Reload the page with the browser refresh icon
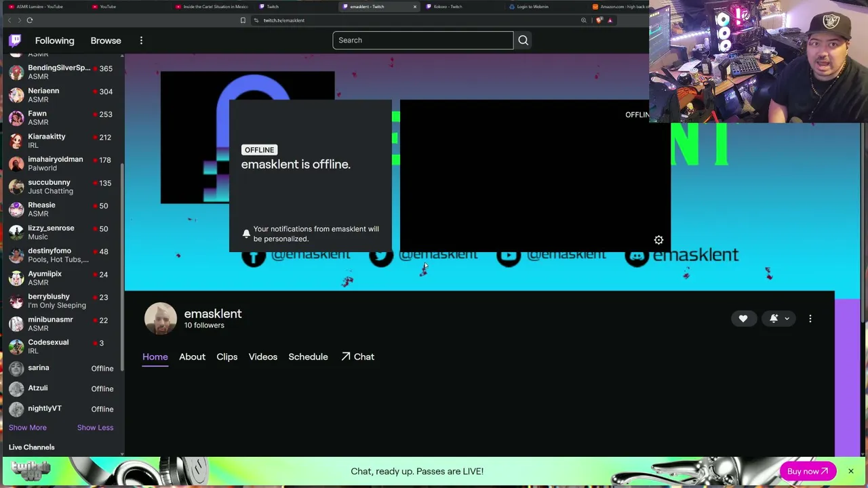 [x=30, y=20]
